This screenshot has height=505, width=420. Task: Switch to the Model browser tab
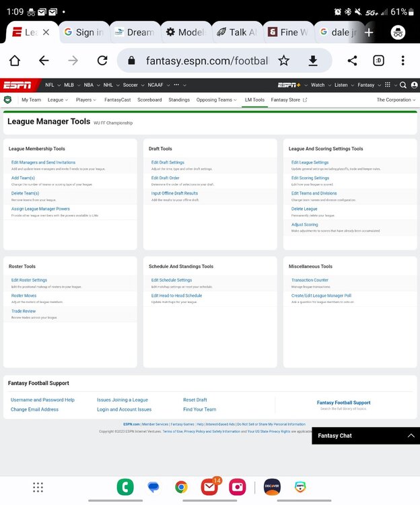click(x=186, y=32)
